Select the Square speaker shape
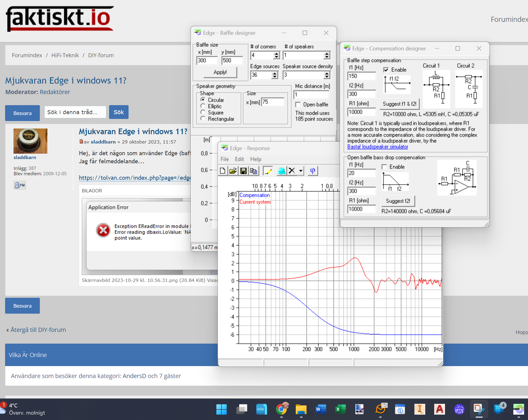Screen dimensions: 528x420 (203, 112)
